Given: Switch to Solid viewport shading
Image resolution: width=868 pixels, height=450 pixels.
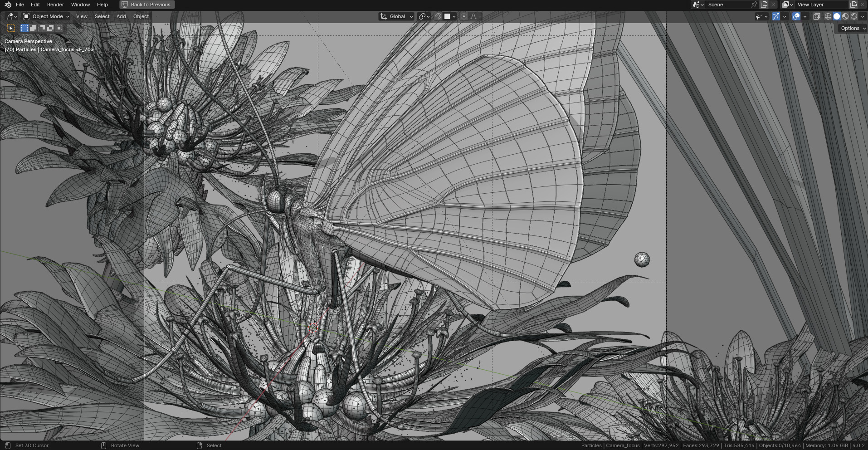Looking at the screenshot, I should click(837, 16).
